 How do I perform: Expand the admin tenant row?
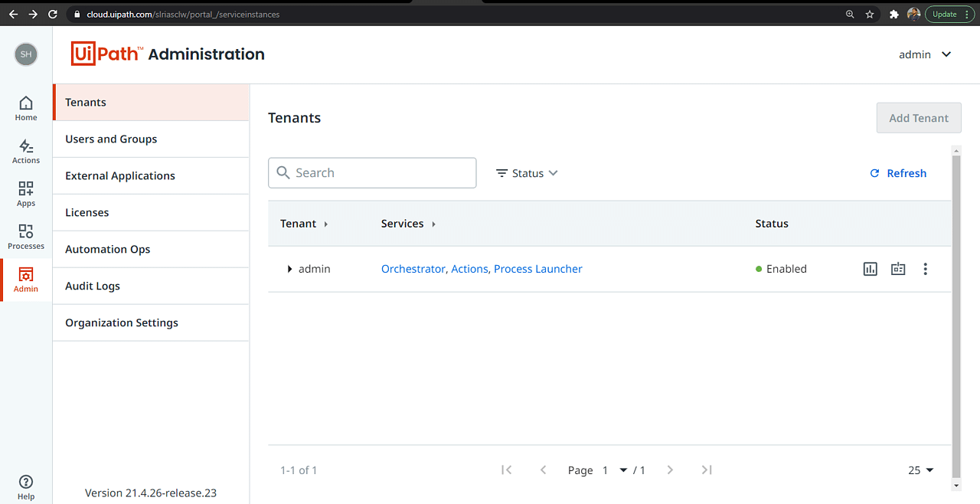289,269
